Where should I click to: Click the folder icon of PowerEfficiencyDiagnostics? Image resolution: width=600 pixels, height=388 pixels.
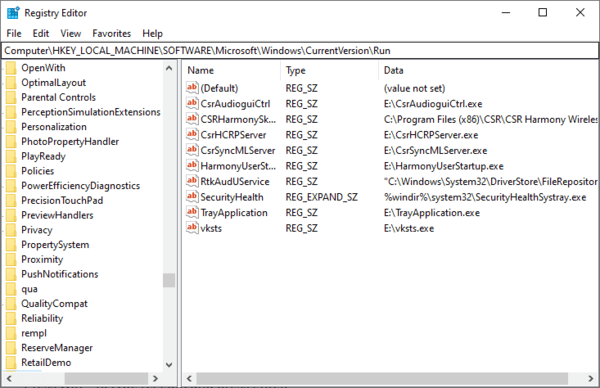point(11,186)
